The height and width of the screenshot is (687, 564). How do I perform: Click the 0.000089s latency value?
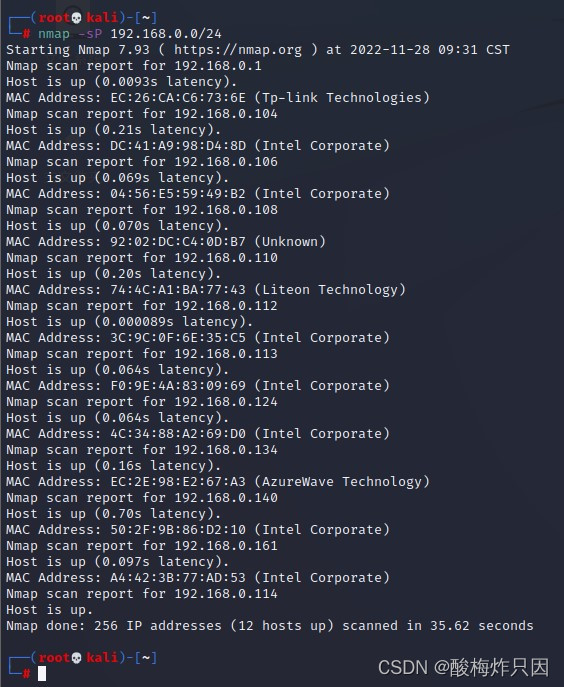pyautogui.click(x=138, y=322)
